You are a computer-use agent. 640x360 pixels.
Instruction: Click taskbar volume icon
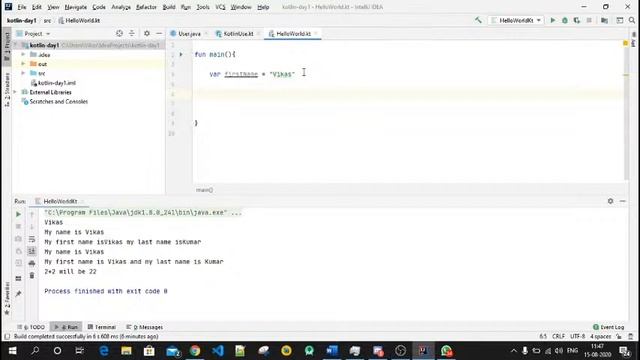[559, 351]
